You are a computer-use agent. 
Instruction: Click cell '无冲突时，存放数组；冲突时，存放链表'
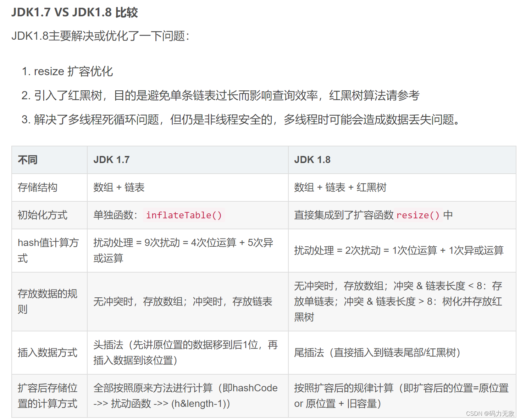[x=188, y=302]
